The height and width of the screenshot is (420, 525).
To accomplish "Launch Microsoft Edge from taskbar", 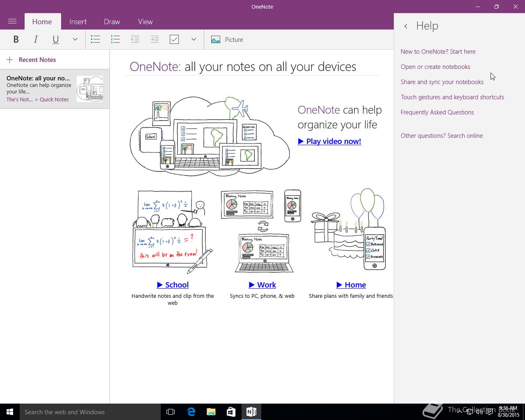I will (191, 412).
